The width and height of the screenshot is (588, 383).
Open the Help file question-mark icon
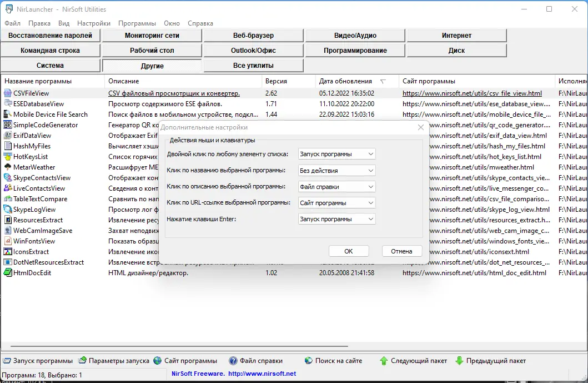[x=233, y=361]
